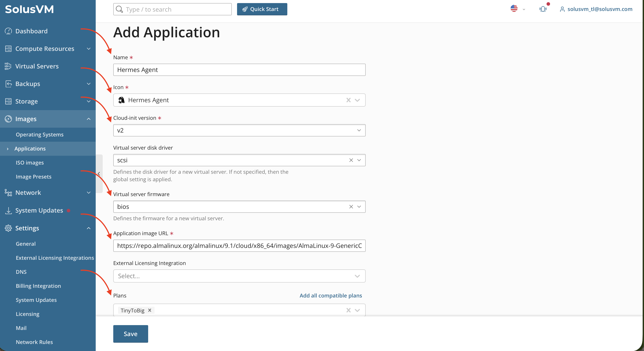Open Virtual Servers section
This screenshot has width=644, height=351.
coord(37,66)
